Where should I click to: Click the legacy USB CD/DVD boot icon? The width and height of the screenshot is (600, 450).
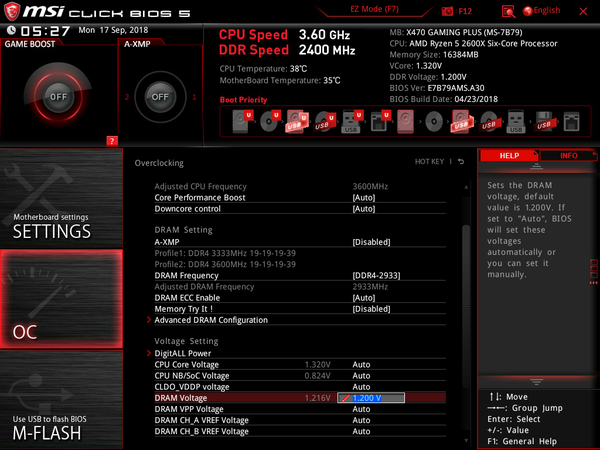coord(489,122)
